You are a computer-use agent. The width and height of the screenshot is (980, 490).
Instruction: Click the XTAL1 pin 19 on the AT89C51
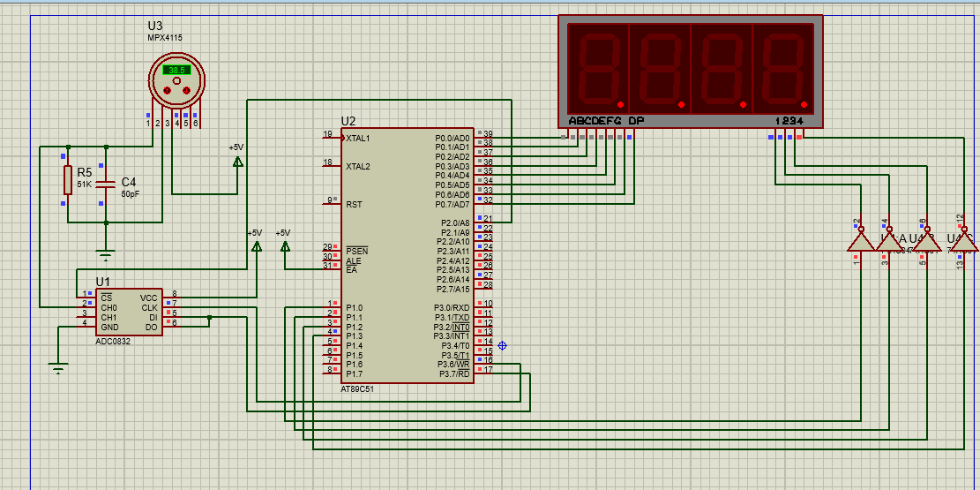coord(333,138)
